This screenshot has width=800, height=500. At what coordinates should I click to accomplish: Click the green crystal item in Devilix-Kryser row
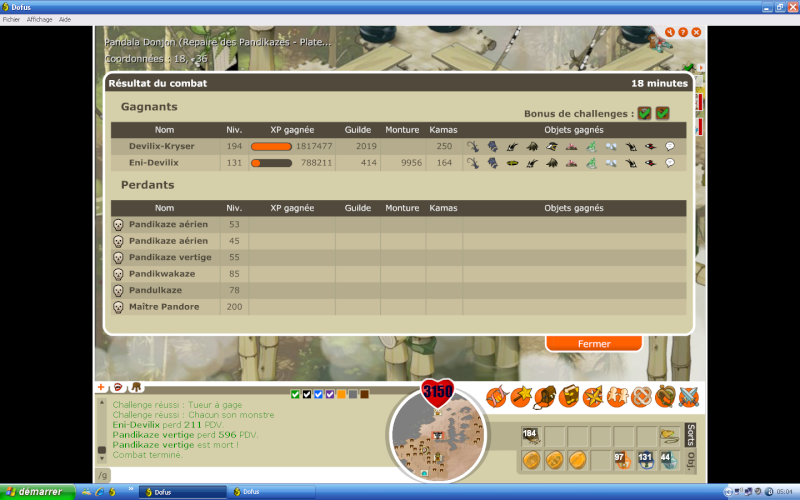tap(591, 146)
